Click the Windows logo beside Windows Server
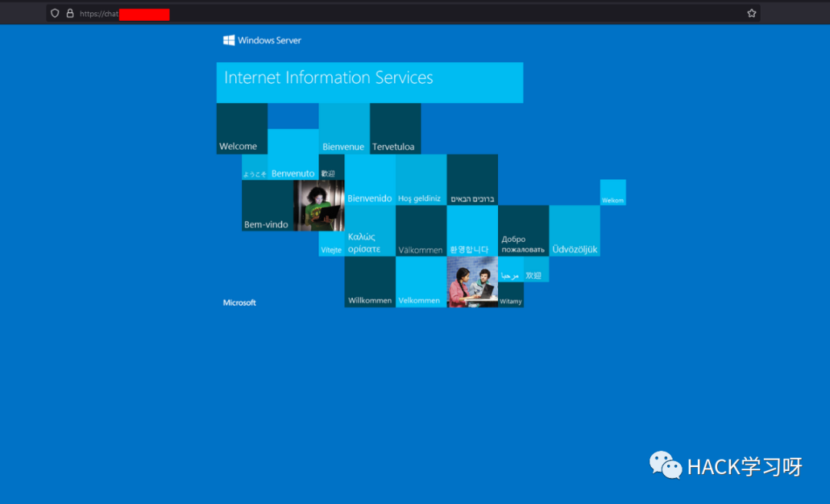The image size is (830, 504). click(229, 40)
